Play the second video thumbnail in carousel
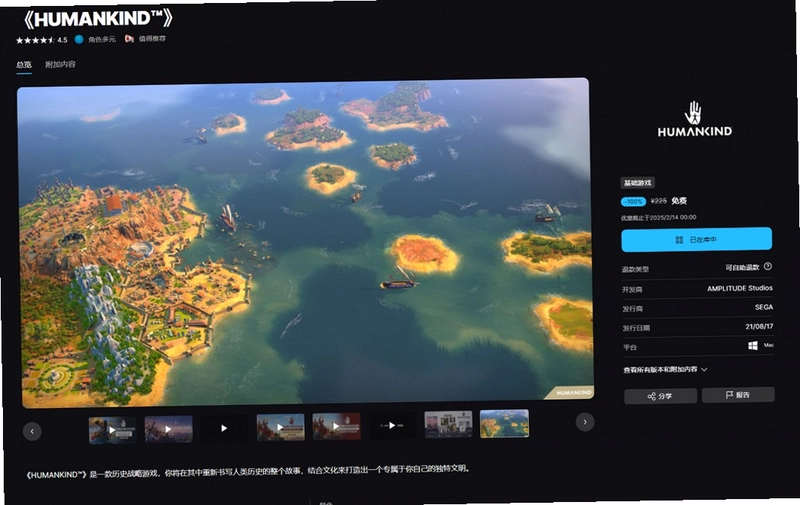 (x=168, y=429)
